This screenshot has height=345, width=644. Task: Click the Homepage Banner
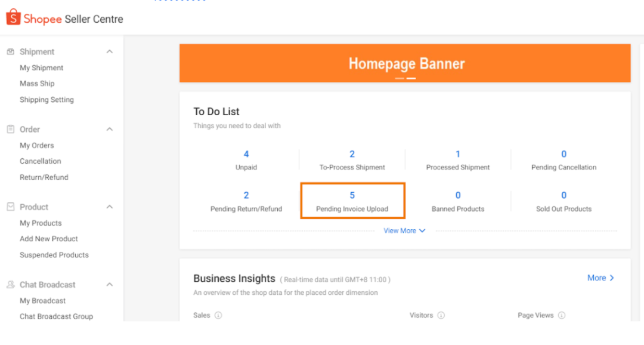[x=405, y=63]
